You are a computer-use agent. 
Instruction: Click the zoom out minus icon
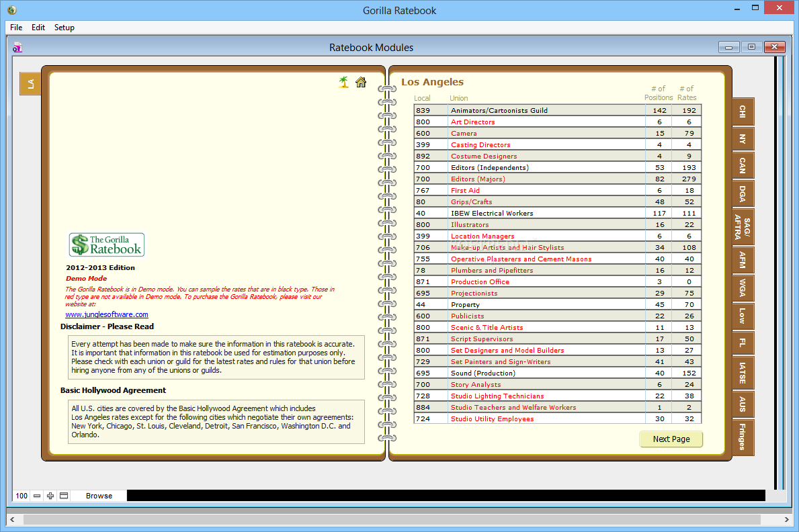tap(37, 495)
